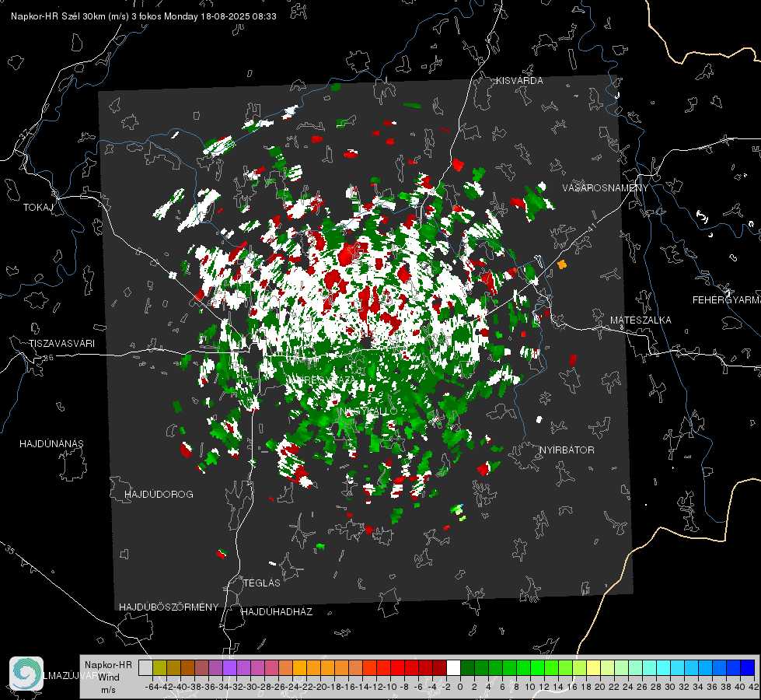The height and width of the screenshot is (700, 761).
Task: Select the white swatch at zero on the legend
Action: 453,668
